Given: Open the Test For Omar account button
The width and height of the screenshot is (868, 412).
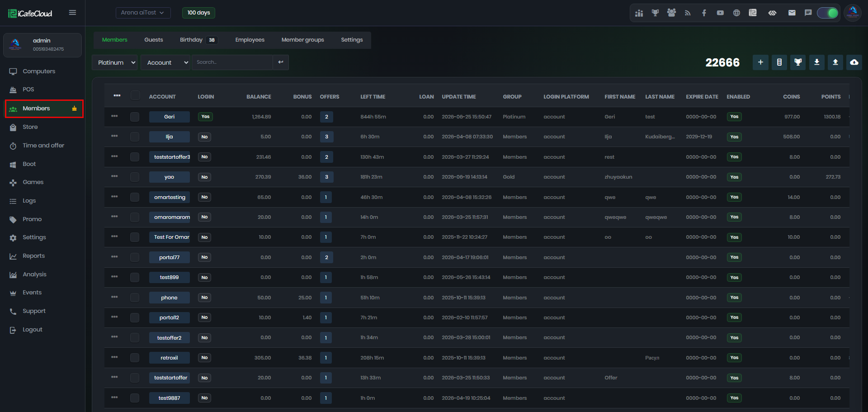Looking at the screenshot, I should point(170,237).
